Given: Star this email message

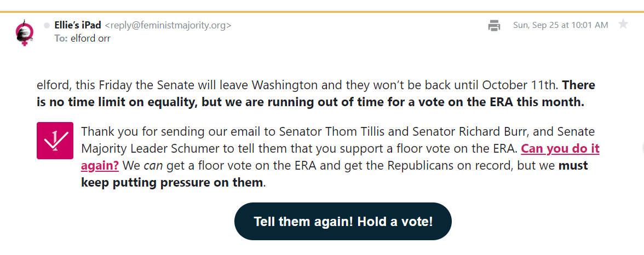Looking at the screenshot, I should (x=623, y=24).
